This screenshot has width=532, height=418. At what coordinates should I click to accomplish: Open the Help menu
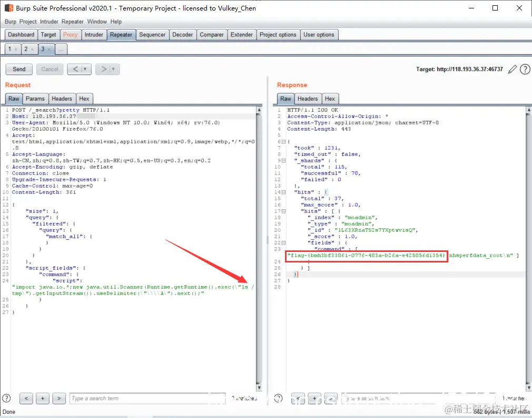(x=116, y=22)
